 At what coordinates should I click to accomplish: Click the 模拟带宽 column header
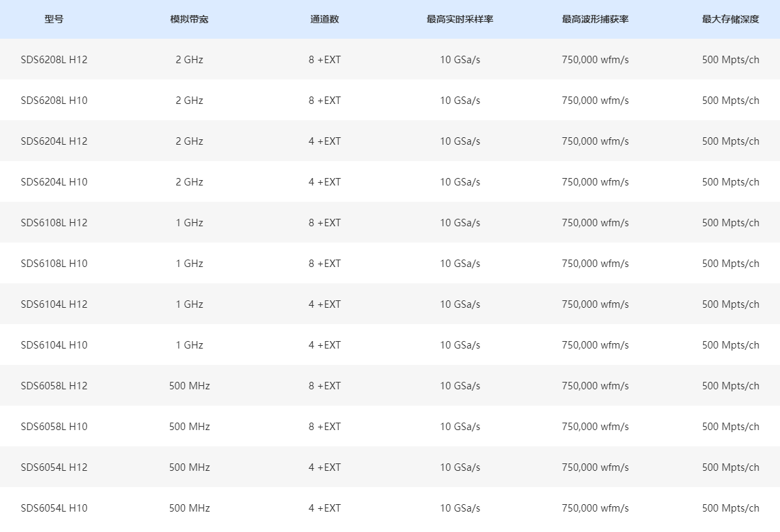(x=189, y=20)
